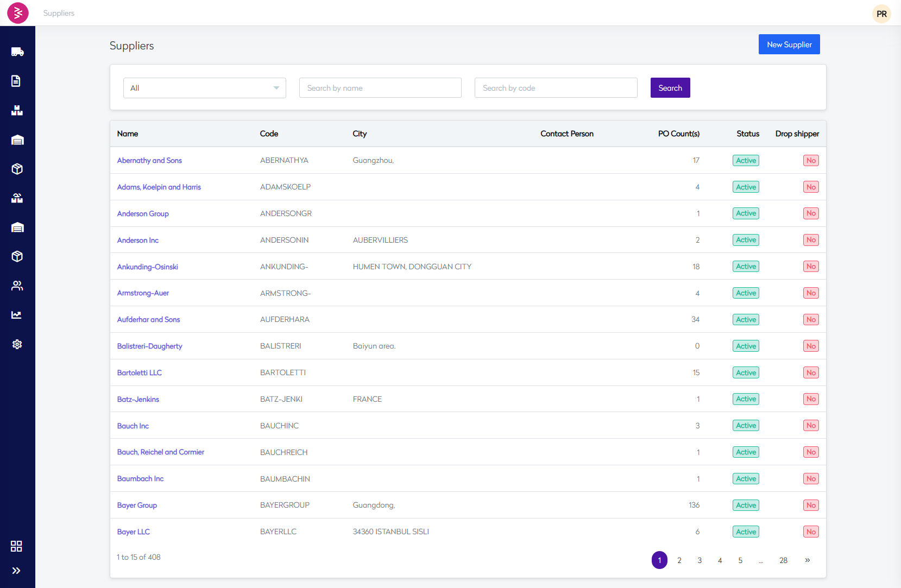
Task: Jump to last page 28
Action: 783,560
